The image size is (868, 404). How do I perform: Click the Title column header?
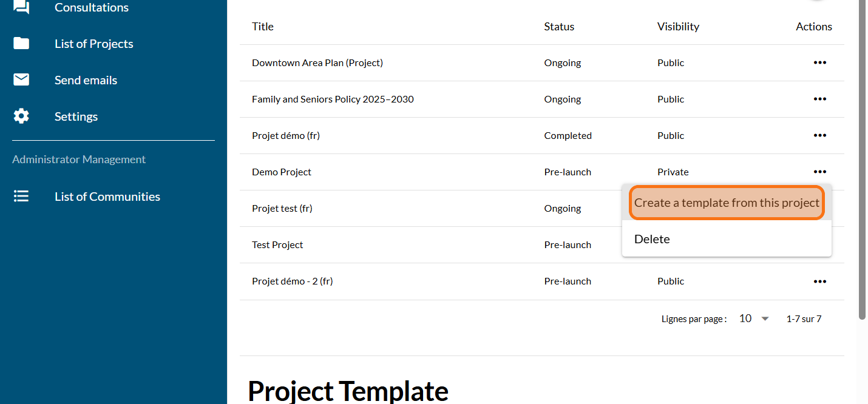pyautogui.click(x=263, y=27)
